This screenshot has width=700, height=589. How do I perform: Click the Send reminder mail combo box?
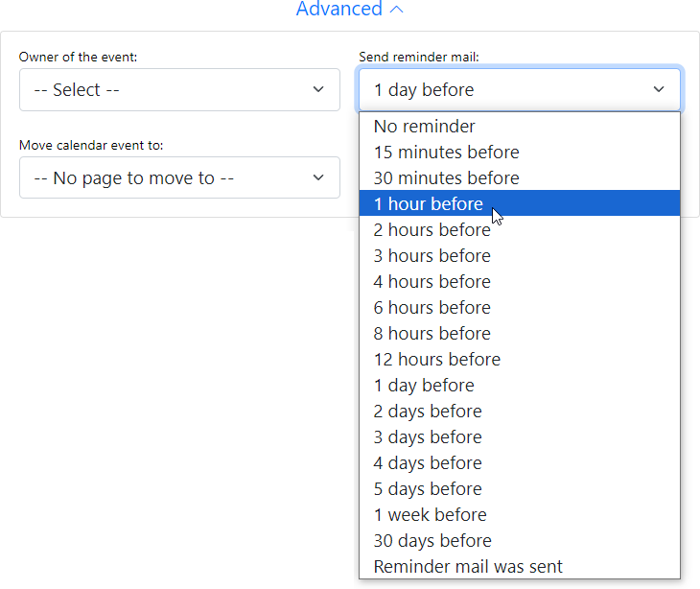coord(519,90)
